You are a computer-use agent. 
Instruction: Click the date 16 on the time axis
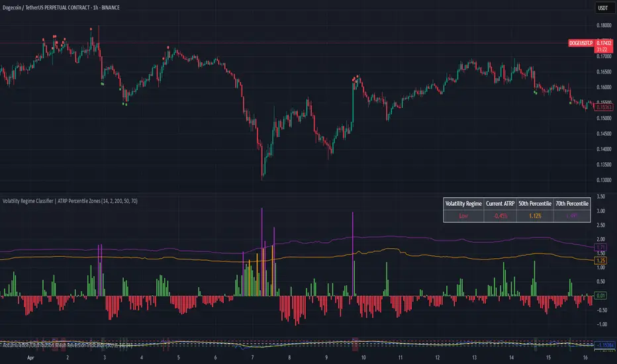pyautogui.click(x=585, y=357)
